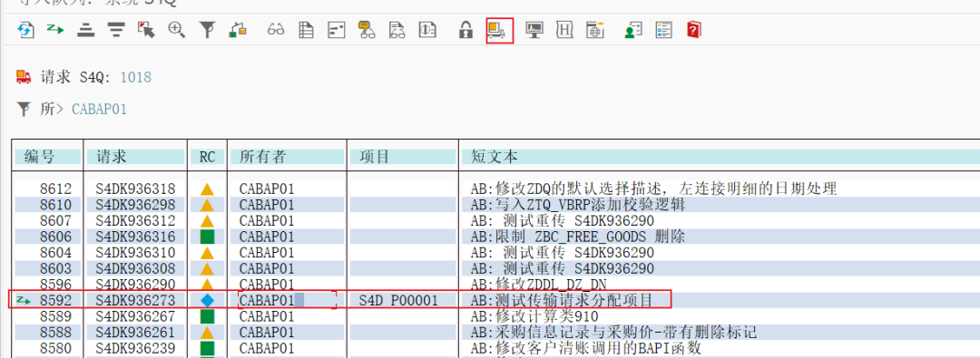The width and height of the screenshot is (980, 358).
Task: Click the red truck icon beside 请求 S4Q
Action: tap(23, 77)
